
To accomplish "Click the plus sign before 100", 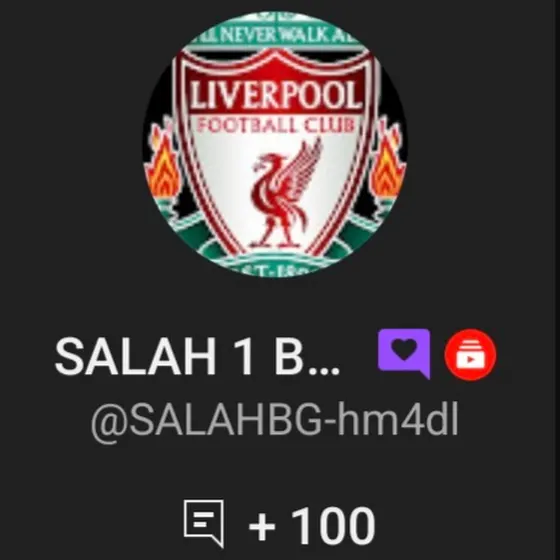I will 262,526.
